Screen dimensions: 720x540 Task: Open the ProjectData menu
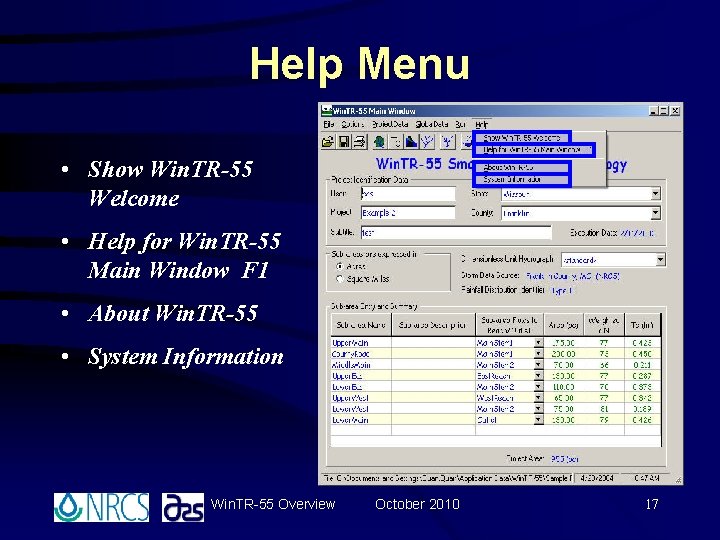(x=390, y=124)
